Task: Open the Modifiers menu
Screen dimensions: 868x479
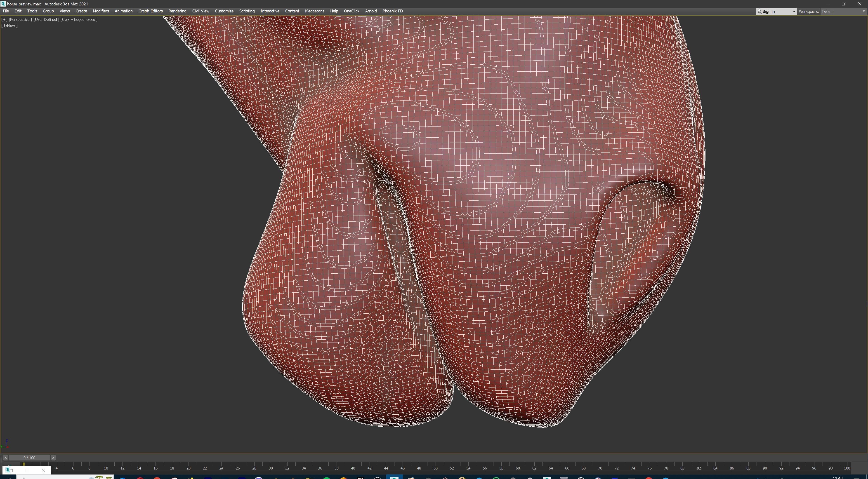Action: (x=101, y=11)
